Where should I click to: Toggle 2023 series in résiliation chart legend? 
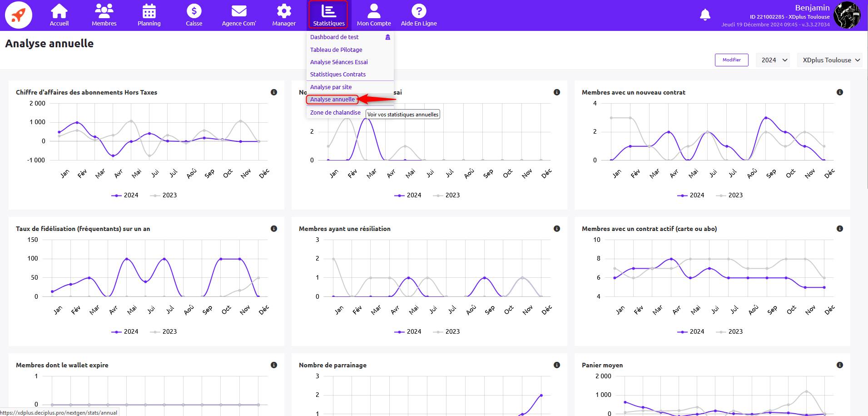coord(446,332)
